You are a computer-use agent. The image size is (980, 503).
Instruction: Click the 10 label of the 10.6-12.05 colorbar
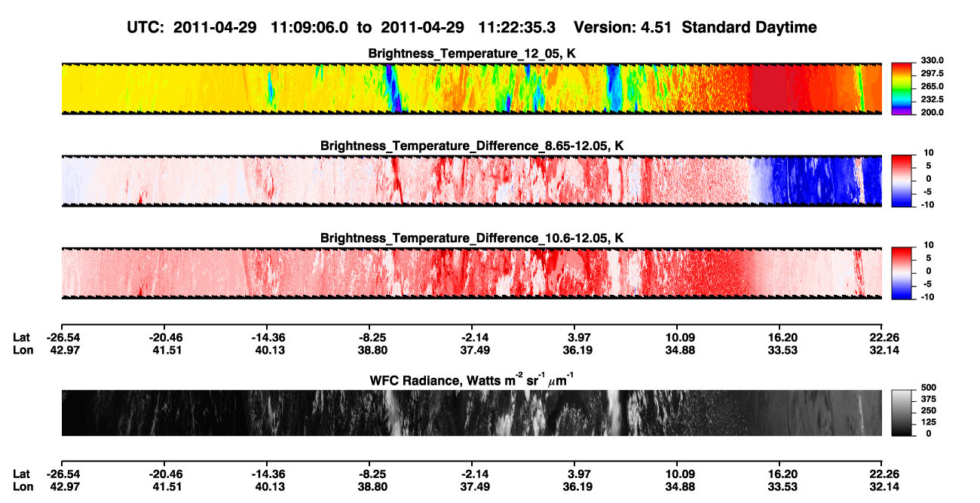click(929, 245)
